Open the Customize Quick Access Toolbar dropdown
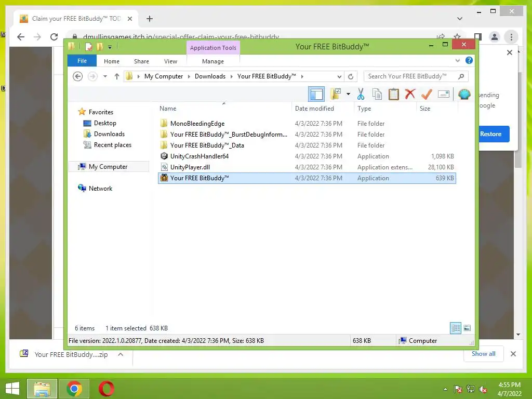This screenshot has height=399, width=532. tap(110, 47)
